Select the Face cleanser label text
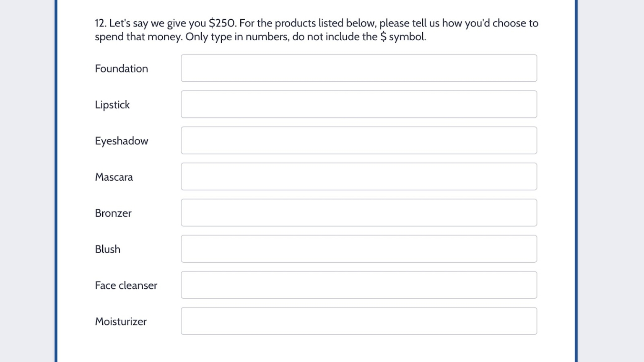The height and width of the screenshot is (362, 644). click(x=126, y=285)
